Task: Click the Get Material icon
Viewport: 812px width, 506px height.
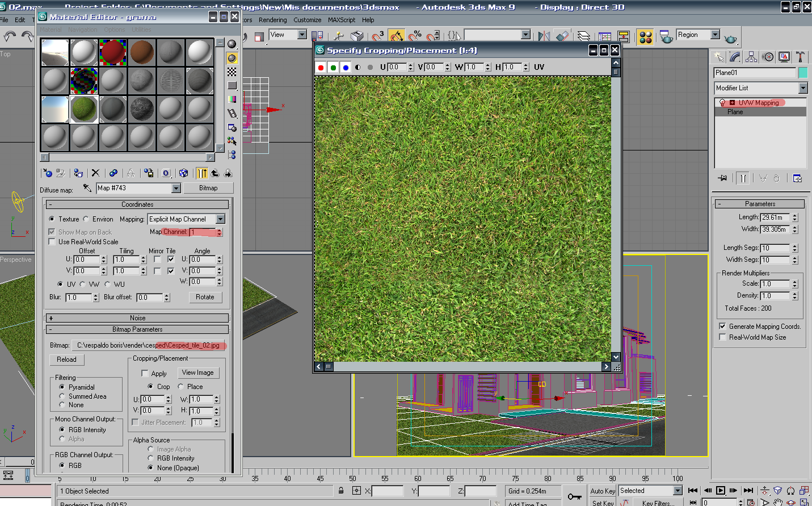Action: click(x=48, y=173)
